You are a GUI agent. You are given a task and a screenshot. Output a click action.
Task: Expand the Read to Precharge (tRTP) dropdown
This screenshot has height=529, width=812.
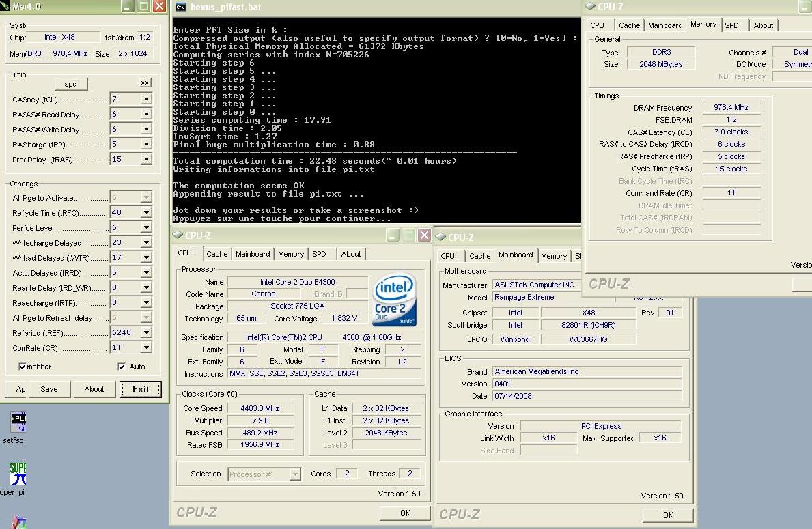click(147, 302)
